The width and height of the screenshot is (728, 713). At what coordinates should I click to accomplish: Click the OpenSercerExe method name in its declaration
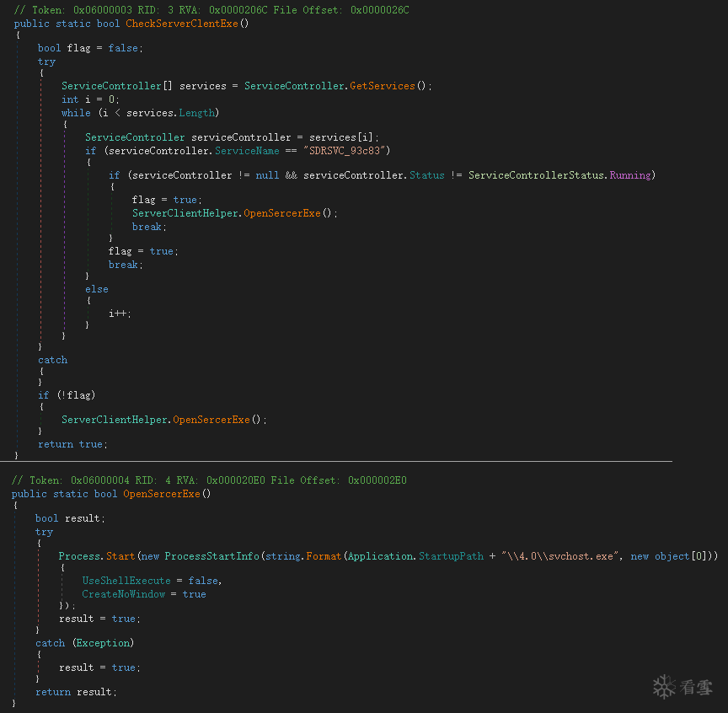(x=161, y=494)
